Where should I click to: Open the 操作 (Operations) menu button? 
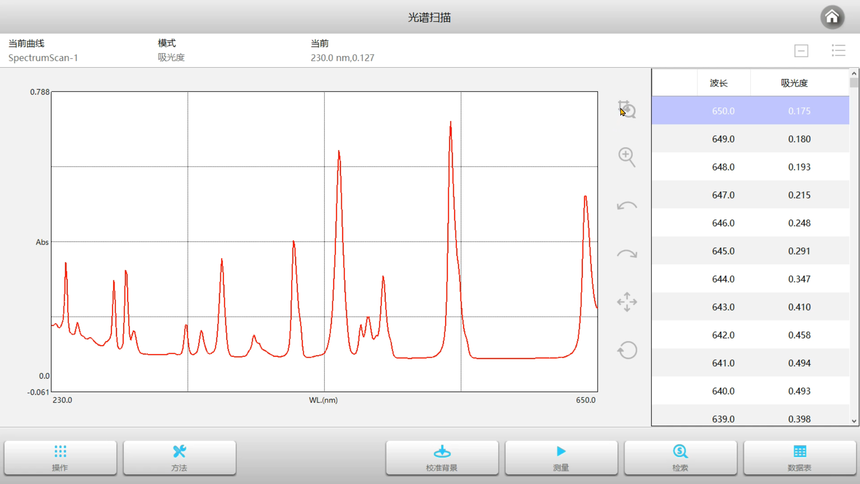pyautogui.click(x=60, y=457)
